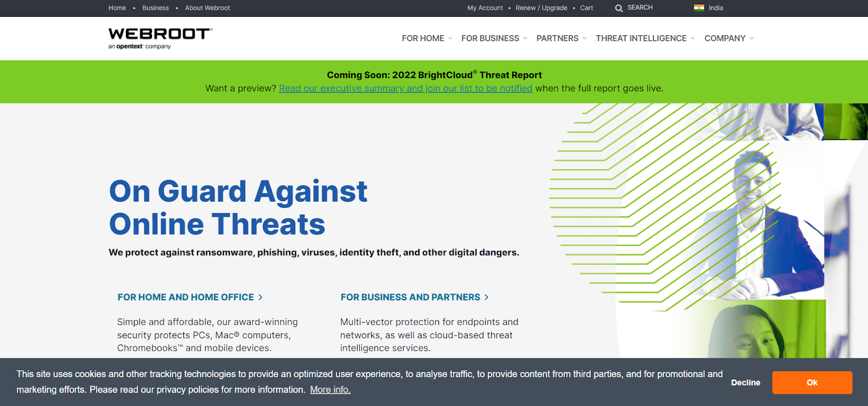This screenshot has width=868, height=406.
Task: Click the India flag icon
Action: tap(699, 8)
